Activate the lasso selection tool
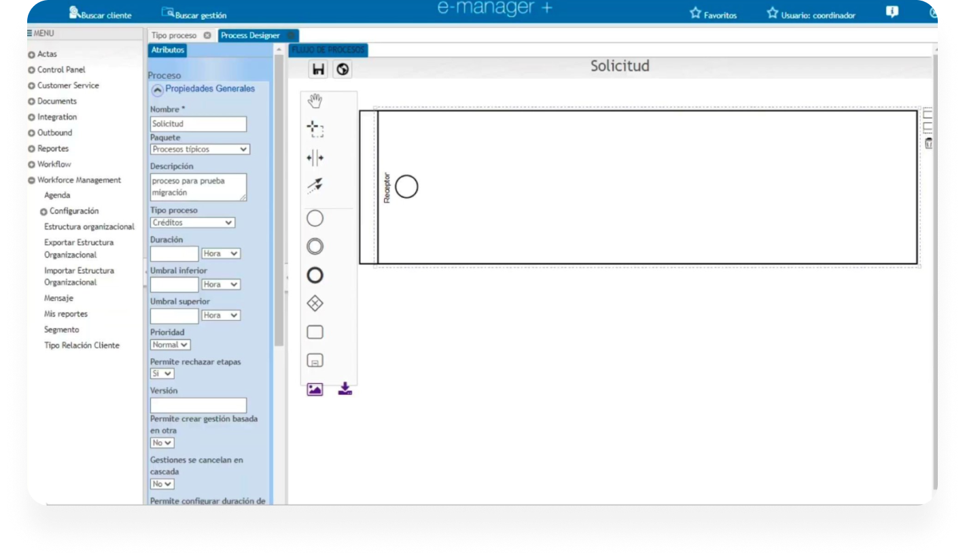The image size is (965, 560). pyautogui.click(x=315, y=129)
